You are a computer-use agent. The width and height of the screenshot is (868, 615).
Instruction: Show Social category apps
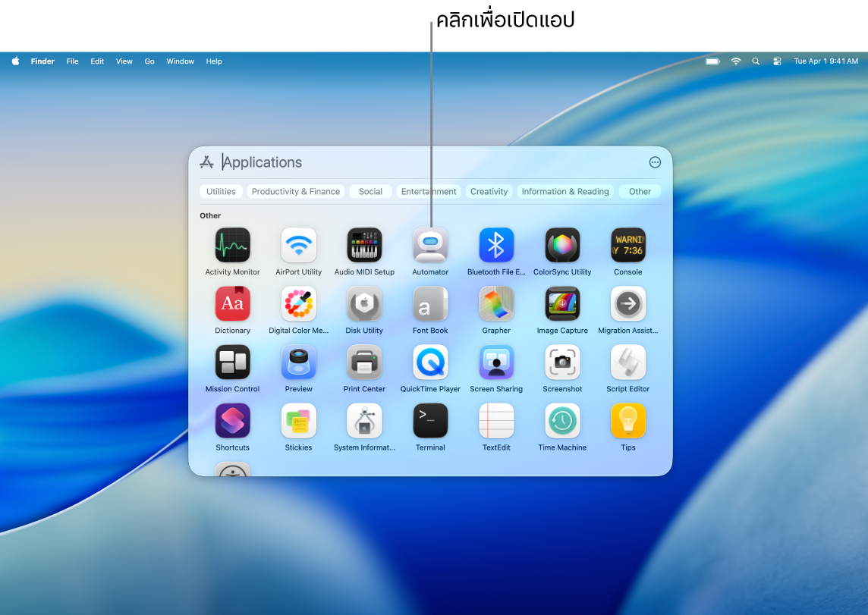point(370,191)
